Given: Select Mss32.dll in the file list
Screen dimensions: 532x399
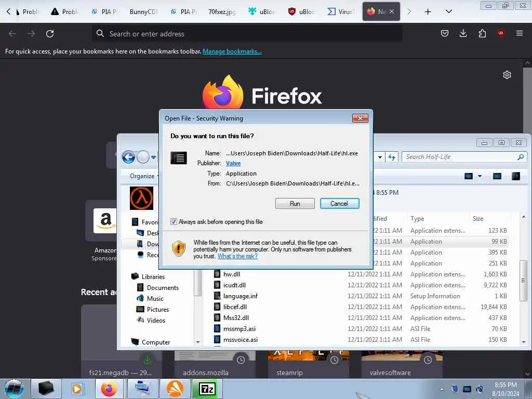Looking at the screenshot, I should tap(236, 317).
